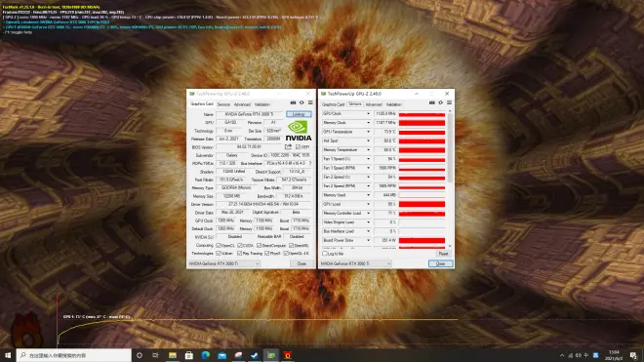The width and height of the screenshot is (644, 362).
Task: Expand the GPU Temperature sensor dropdown
Action: click(368, 132)
